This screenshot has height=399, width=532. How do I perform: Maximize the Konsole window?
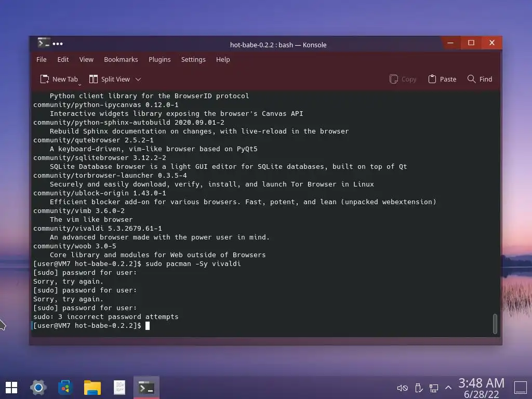(471, 43)
